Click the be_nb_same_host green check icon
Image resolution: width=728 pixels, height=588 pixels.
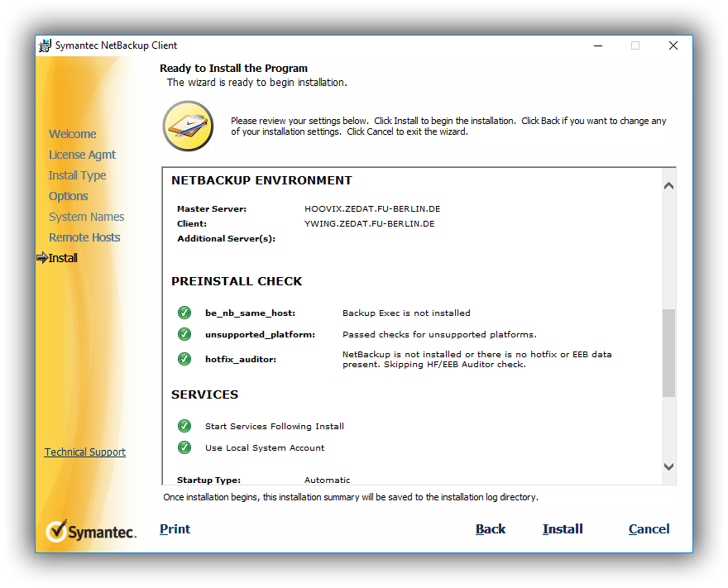click(x=184, y=313)
